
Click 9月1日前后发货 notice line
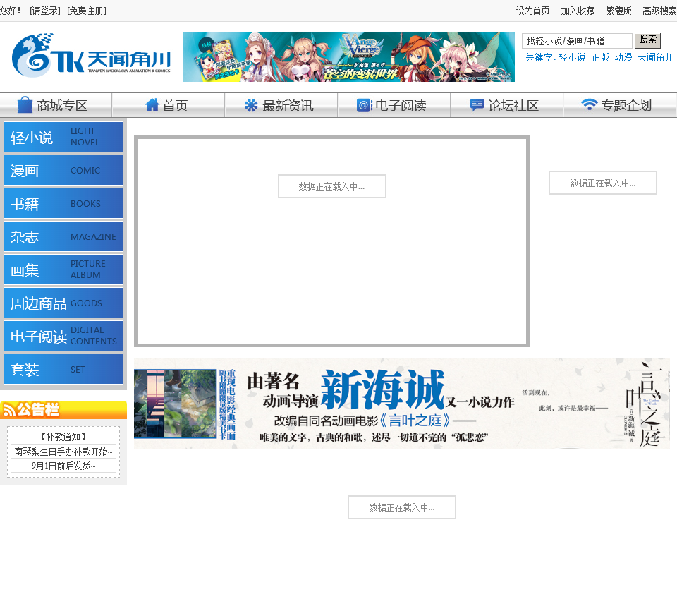pos(63,466)
